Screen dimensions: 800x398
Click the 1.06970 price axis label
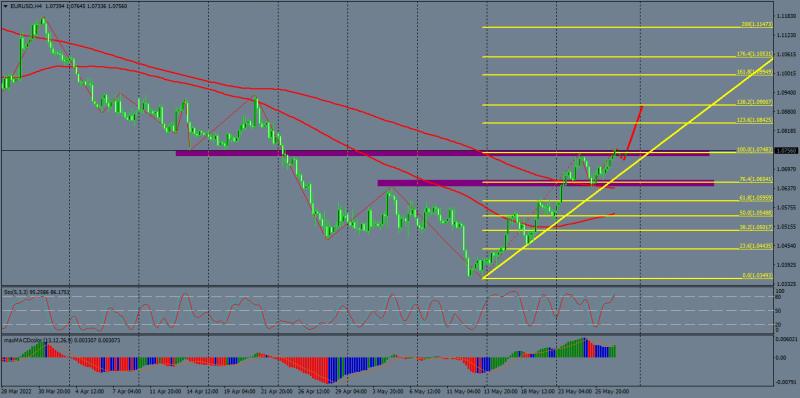(x=786, y=168)
